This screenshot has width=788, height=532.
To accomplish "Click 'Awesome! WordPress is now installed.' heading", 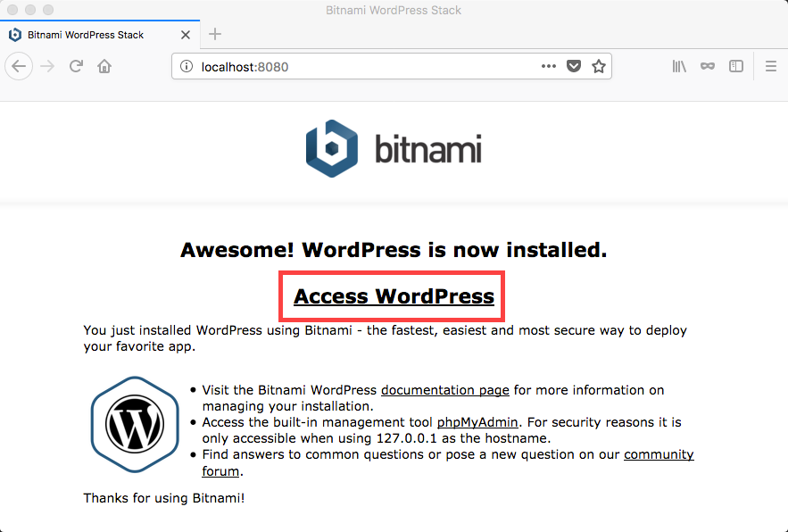I will pyautogui.click(x=394, y=250).
